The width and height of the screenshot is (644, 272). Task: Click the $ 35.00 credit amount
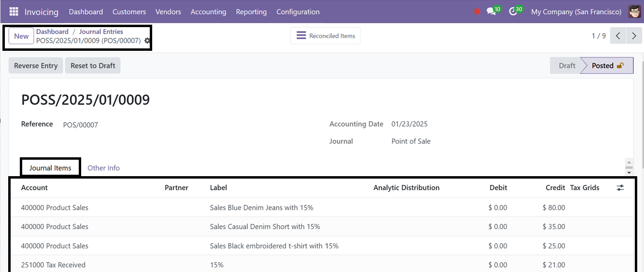tap(554, 227)
